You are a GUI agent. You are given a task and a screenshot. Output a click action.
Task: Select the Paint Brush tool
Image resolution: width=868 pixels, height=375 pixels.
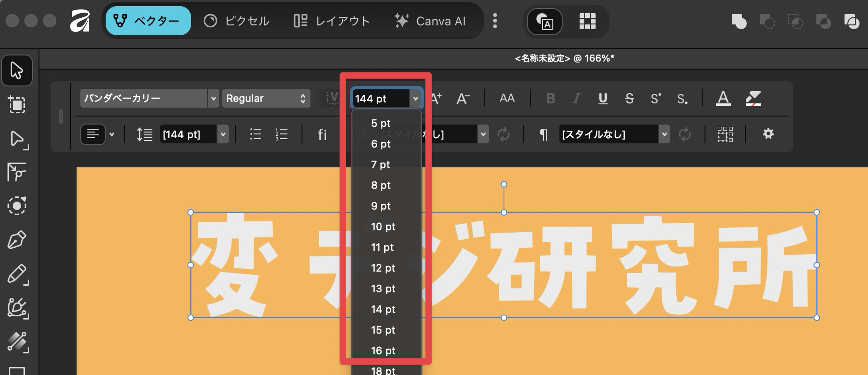[x=18, y=342]
